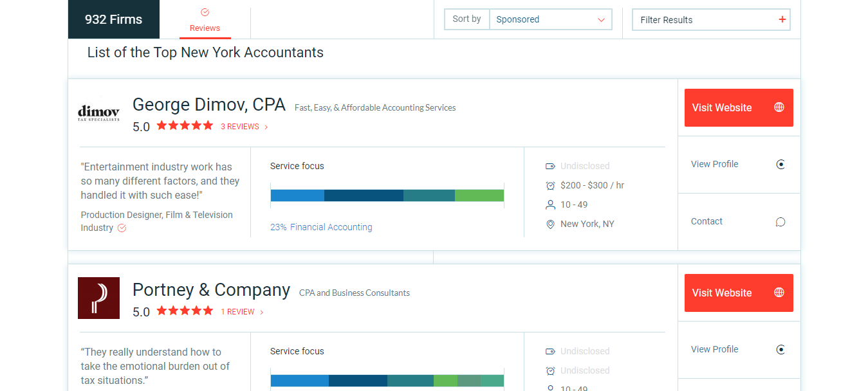Select bright green segment of Portney's service bar

pyautogui.click(x=445, y=381)
